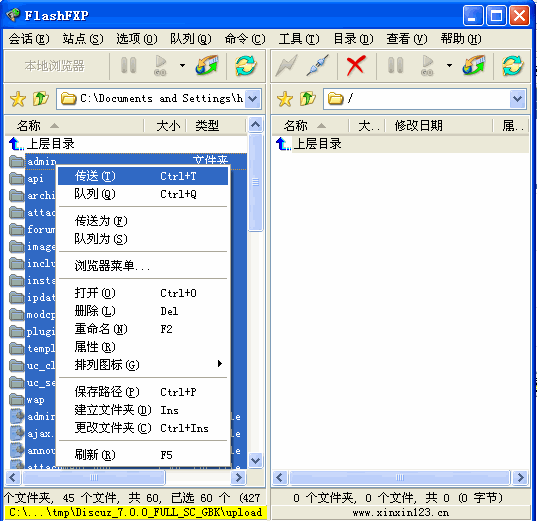Click the remote Connect lightning icon
Viewport: 537px width, 521px height.
pyautogui.click(x=286, y=65)
